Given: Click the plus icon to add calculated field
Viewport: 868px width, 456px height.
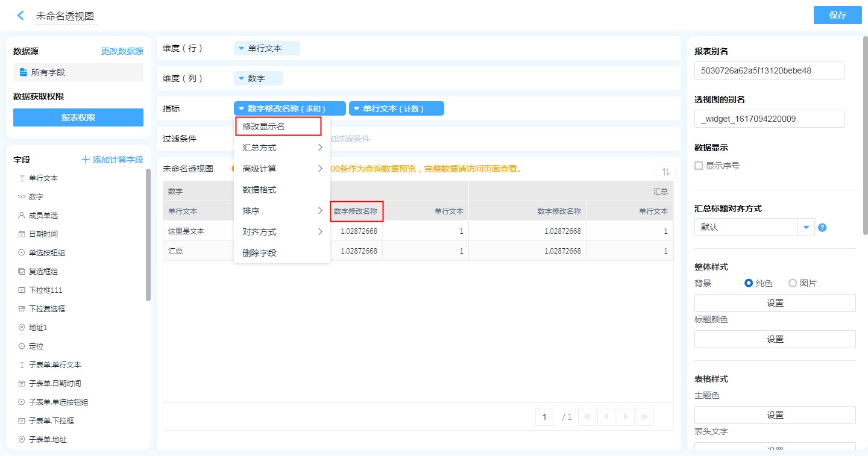Looking at the screenshot, I should tap(86, 160).
